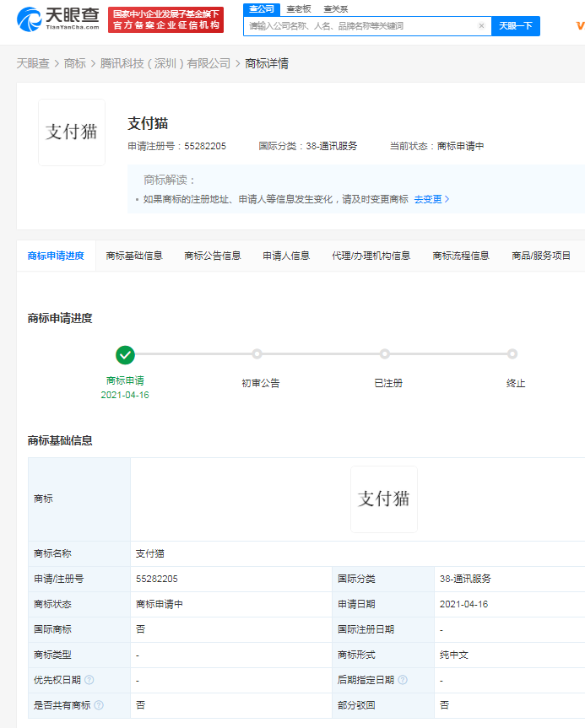This screenshot has height=728, width=585.
Task: Click the TianYanCha logo
Action: 58,19
